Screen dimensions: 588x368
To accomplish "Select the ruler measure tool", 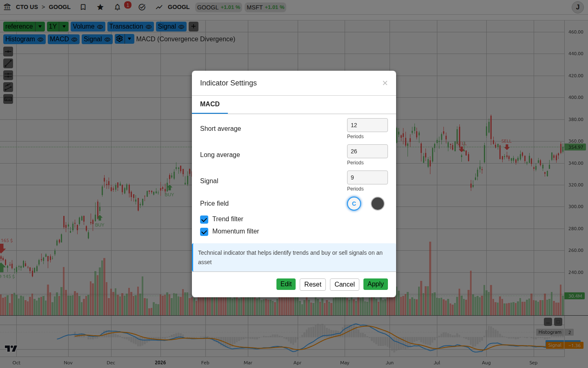I will point(8,99).
